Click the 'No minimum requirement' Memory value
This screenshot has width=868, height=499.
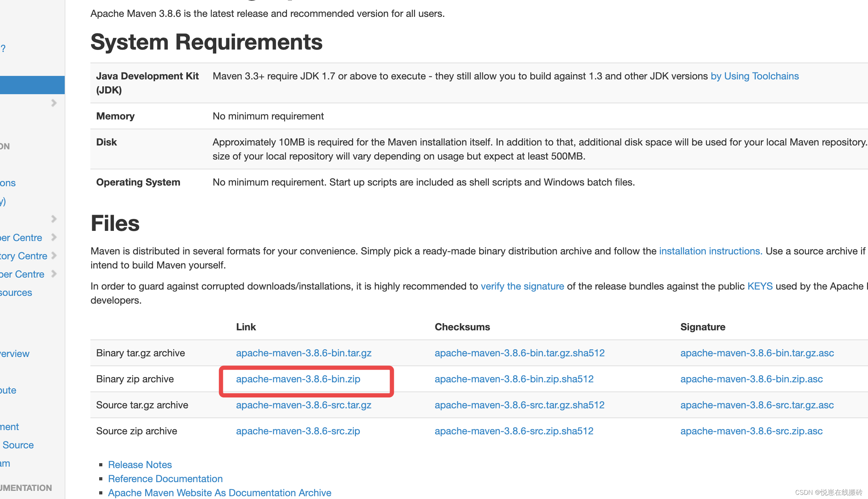268,116
